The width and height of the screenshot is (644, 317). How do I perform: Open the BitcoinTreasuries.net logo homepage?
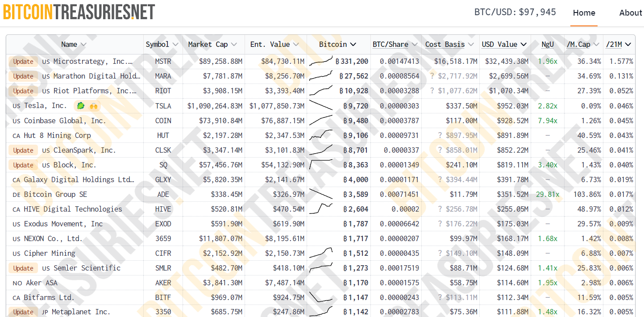(79, 12)
